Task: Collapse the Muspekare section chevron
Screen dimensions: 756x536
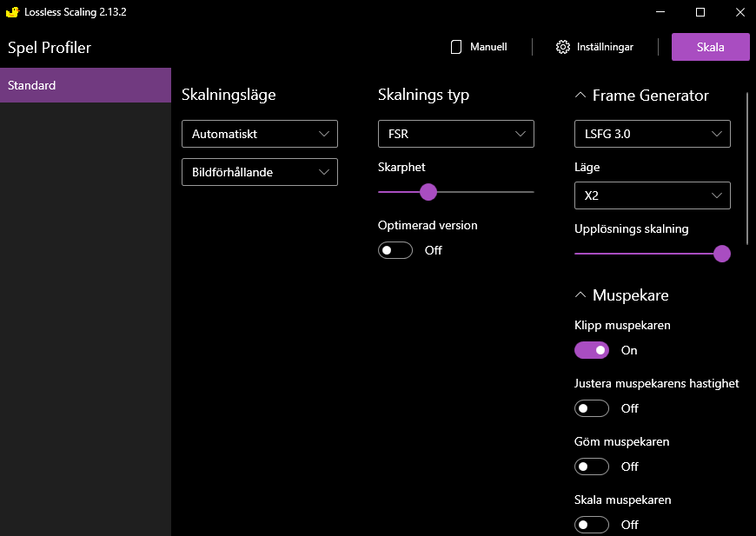Action: click(580, 295)
